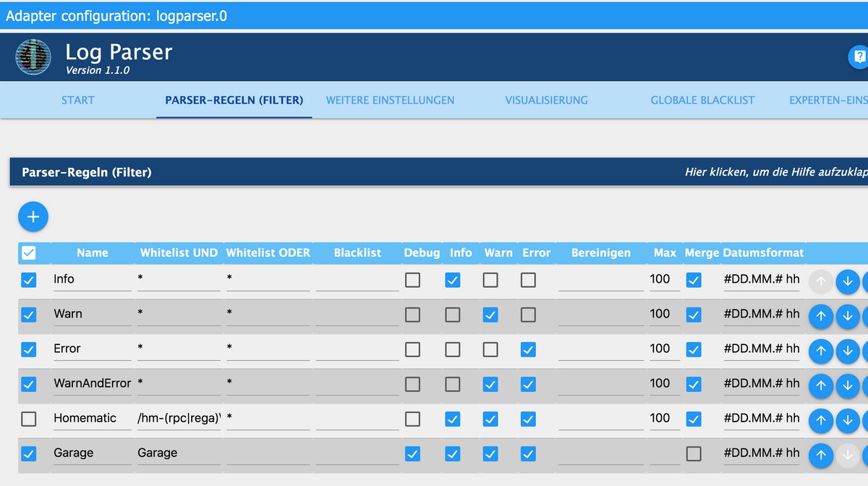Screen dimensions: 868x486
Task: Move the Info rule down
Action: point(848,281)
